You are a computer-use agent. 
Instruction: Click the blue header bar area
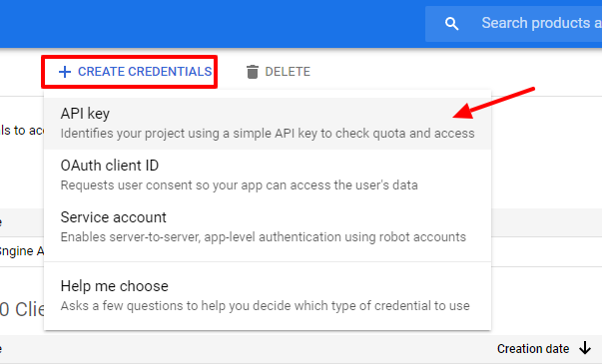(x=212, y=24)
